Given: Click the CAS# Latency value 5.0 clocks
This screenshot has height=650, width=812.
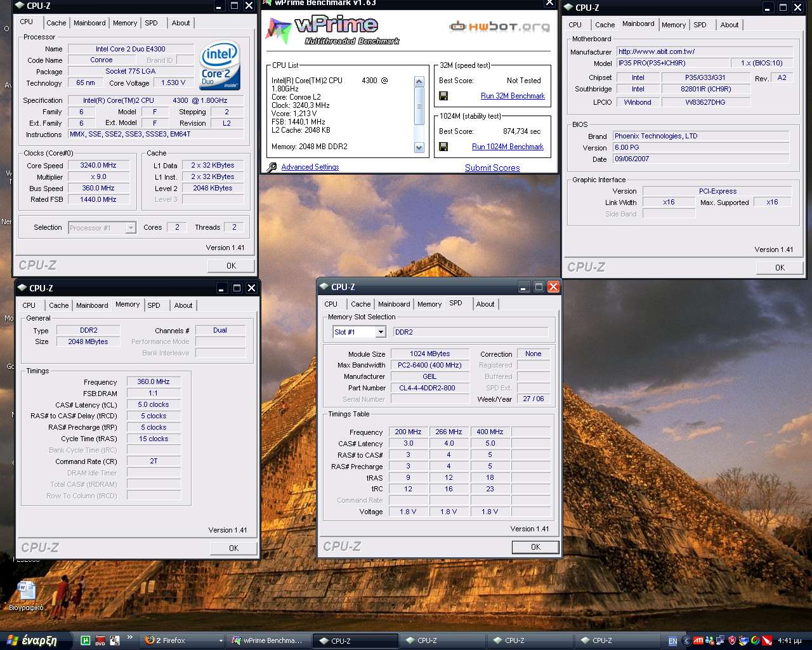Looking at the screenshot, I should tap(154, 404).
